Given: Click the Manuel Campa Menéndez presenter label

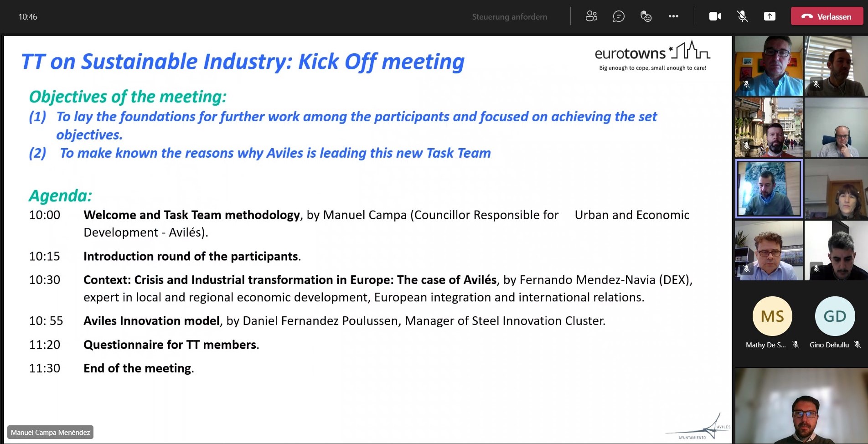Looking at the screenshot, I should coord(50,432).
